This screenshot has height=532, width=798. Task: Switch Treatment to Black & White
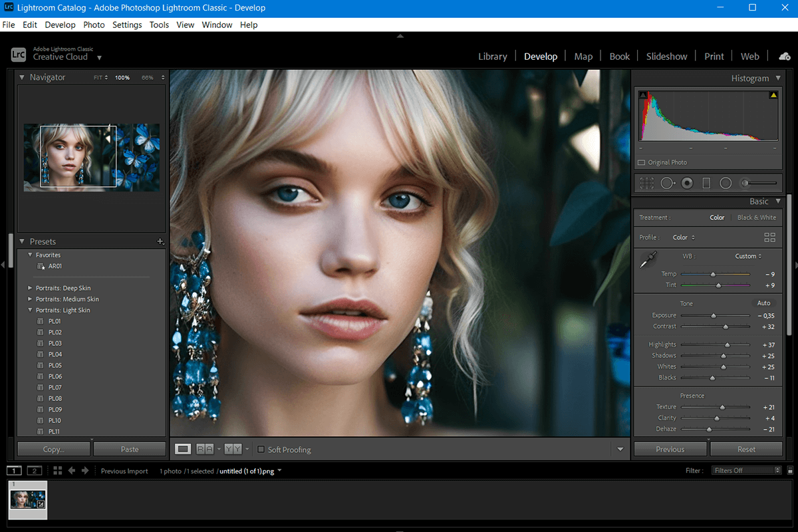click(x=757, y=217)
